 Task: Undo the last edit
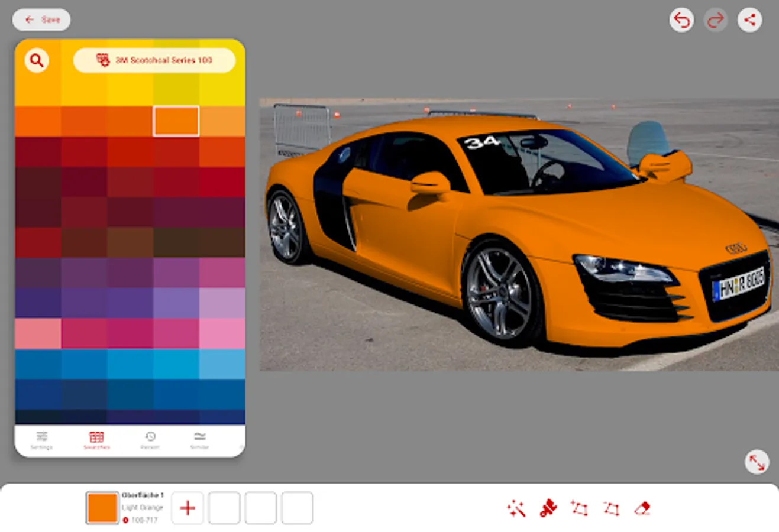coord(681,20)
